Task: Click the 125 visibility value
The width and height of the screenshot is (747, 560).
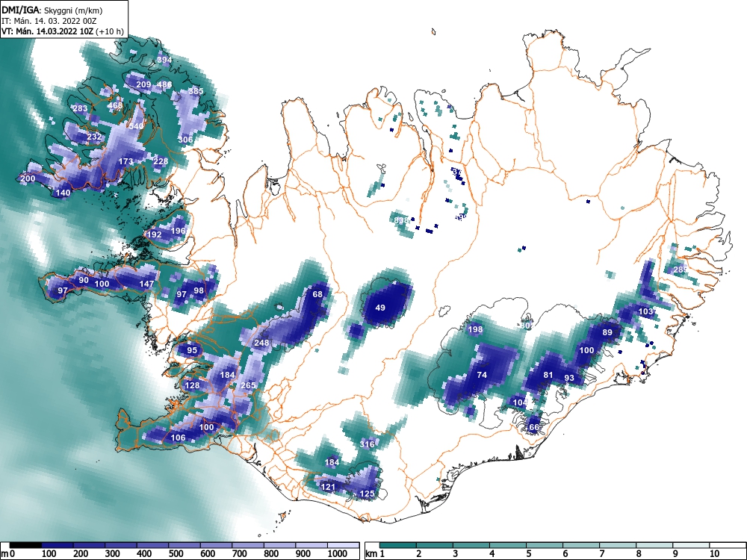Action: (x=367, y=494)
